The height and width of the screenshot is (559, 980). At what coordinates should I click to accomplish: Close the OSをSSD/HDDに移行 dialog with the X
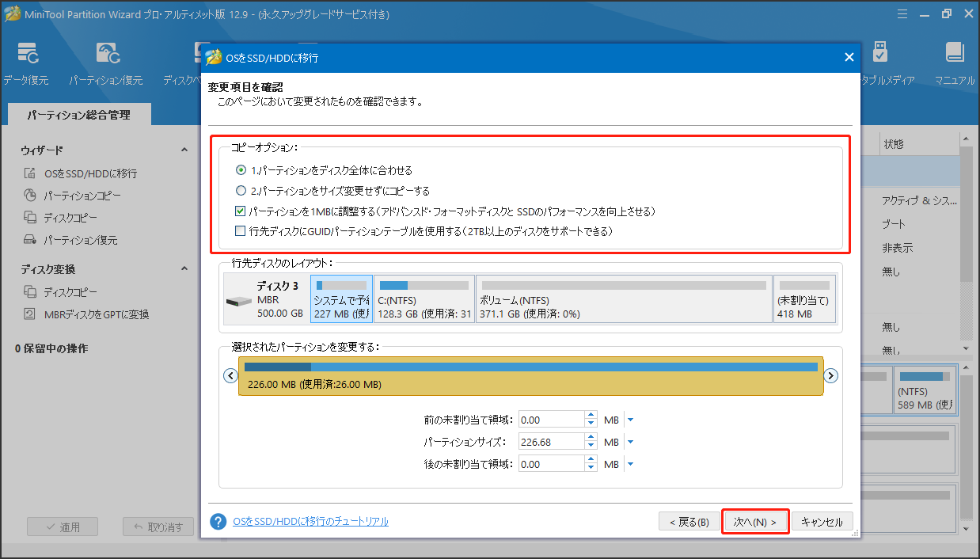tap(849, 58)
